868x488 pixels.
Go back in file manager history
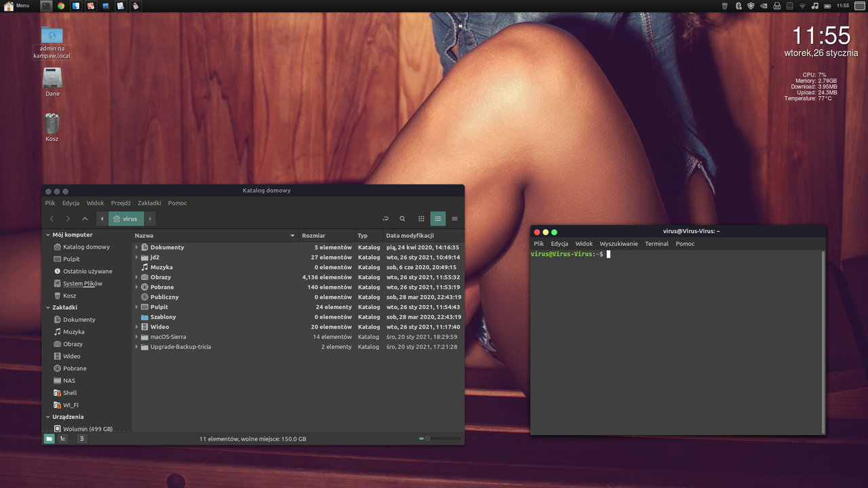[52, 219]
